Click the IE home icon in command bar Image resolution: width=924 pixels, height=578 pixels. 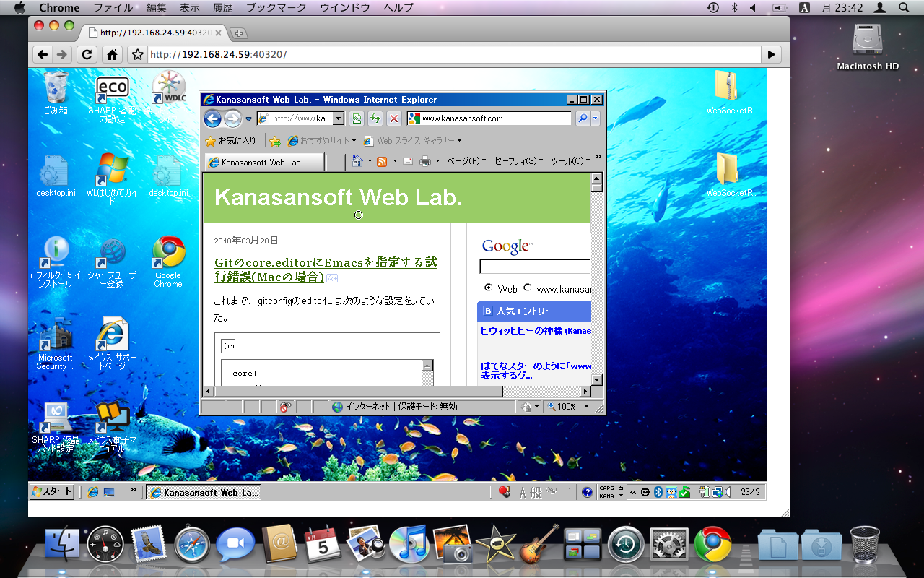click(x=357, y=161)
